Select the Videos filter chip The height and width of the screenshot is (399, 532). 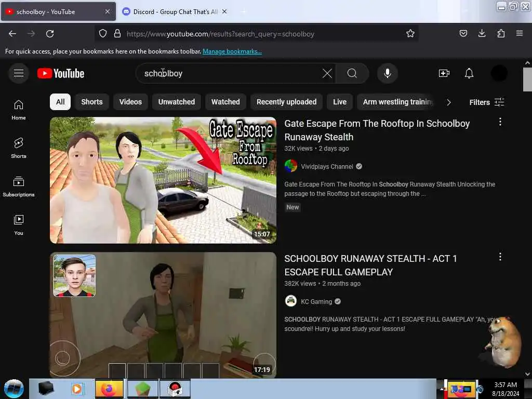coord(130,102)
